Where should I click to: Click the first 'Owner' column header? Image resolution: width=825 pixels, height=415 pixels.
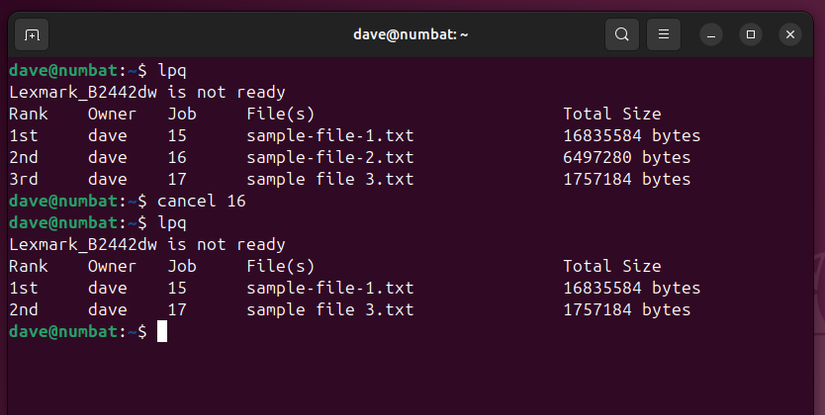(x=112, y=114)
